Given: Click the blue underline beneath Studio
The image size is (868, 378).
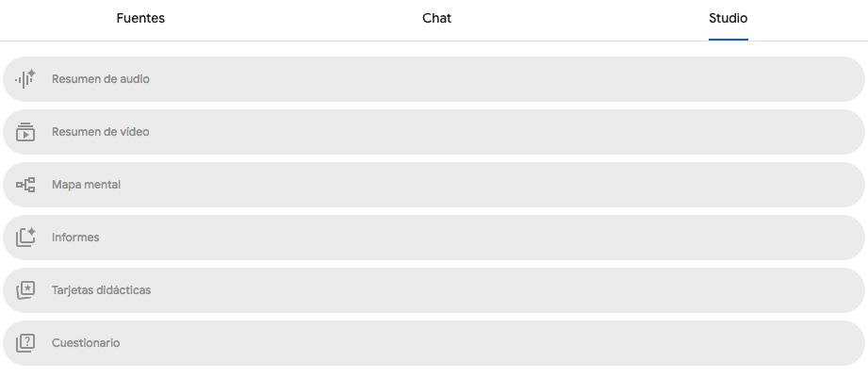Looking at the screenshot, I should pos(728,40).
